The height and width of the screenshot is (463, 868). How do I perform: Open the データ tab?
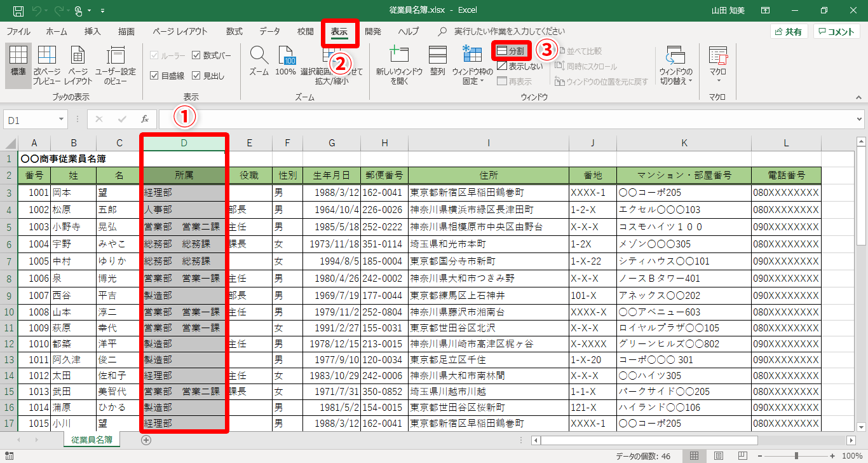click(x=269, y=31)
